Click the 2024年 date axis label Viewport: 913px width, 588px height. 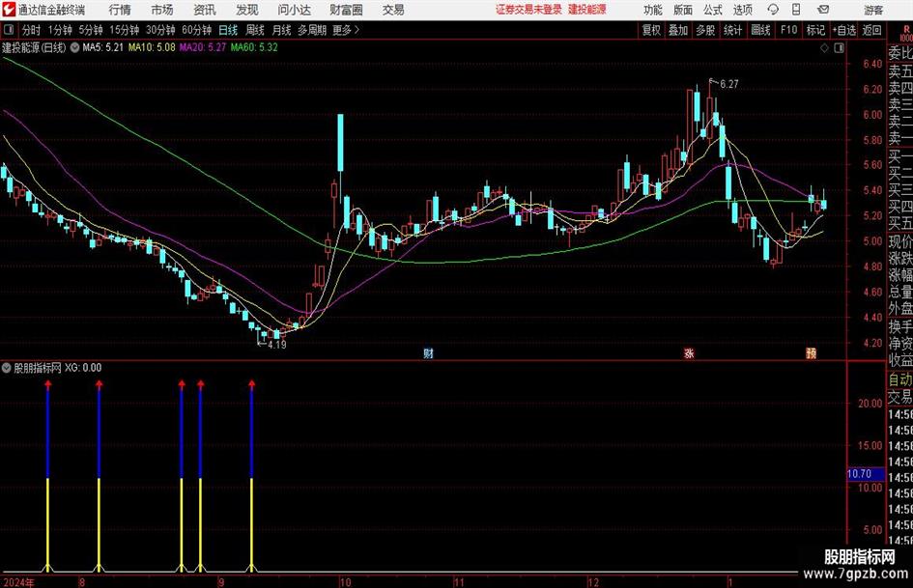point(18,582)
